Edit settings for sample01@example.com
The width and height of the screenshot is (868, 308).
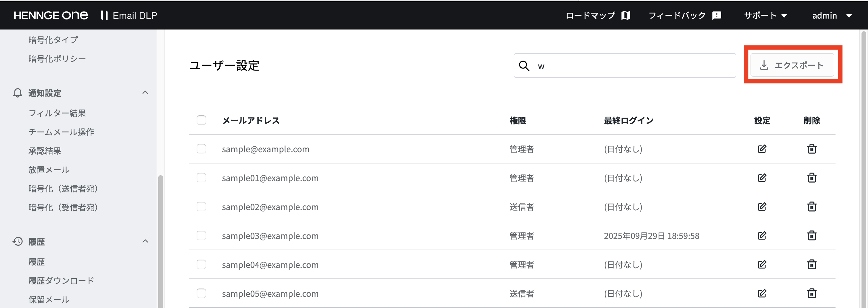[x=762, y=178]
